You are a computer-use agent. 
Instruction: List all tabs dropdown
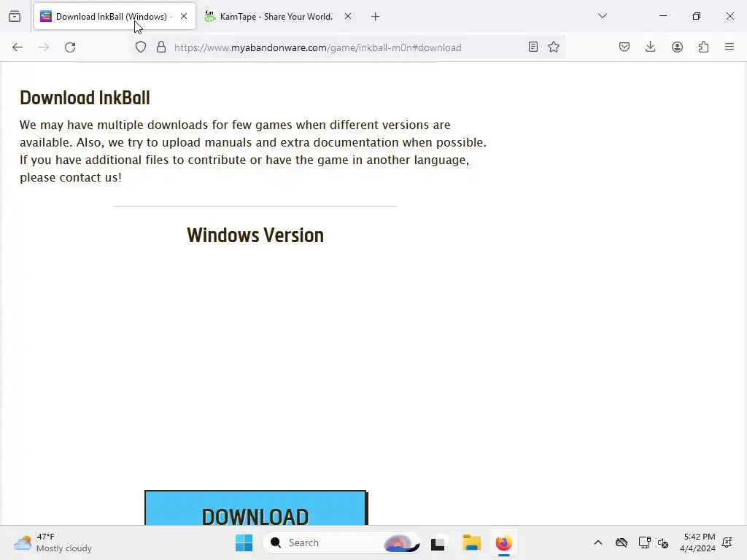tap(602, 16)
